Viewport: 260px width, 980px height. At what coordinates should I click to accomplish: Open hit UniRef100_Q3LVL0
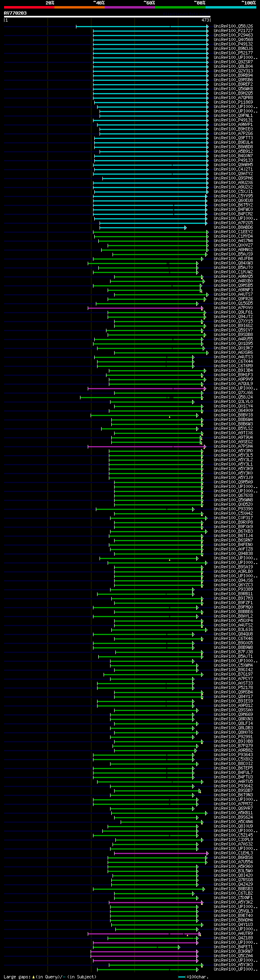pyautogui.click(x=233, y=401)
